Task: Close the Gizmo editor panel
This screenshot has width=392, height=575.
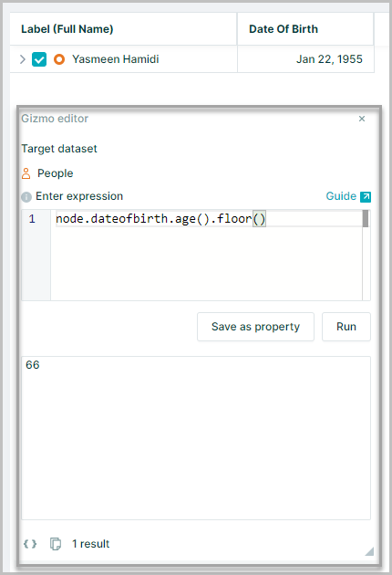Action: [x=362, y=119]
